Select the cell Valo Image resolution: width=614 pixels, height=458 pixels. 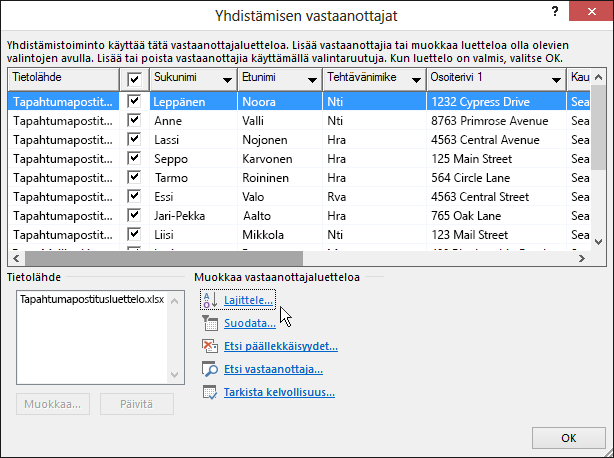(280, 197)
